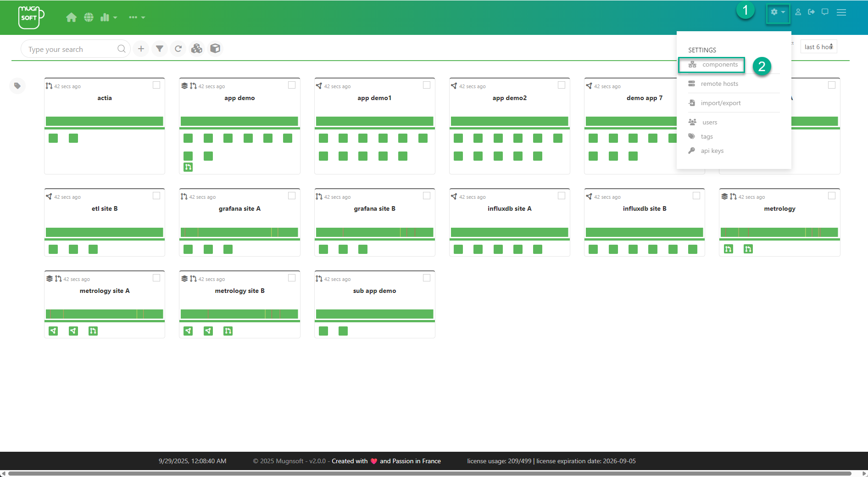This screenshot has height=477, width=868.
Task: Click the home icon in header
Action: click(71, 17)
